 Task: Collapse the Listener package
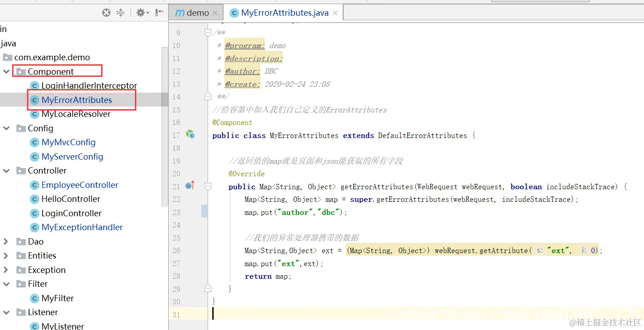pos(6,312)
